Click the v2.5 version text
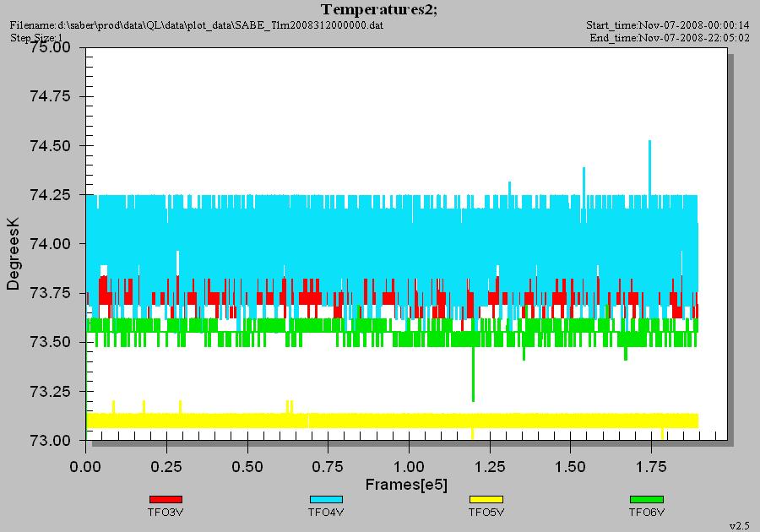Viewport: 760px width, 532px height. coord(740,526)
